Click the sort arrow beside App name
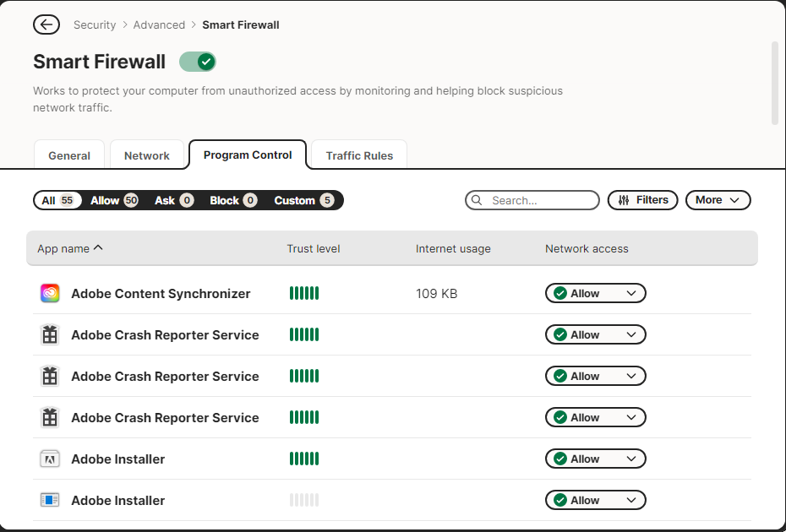The height and width of the screenshot is (532, 786). 98,248
